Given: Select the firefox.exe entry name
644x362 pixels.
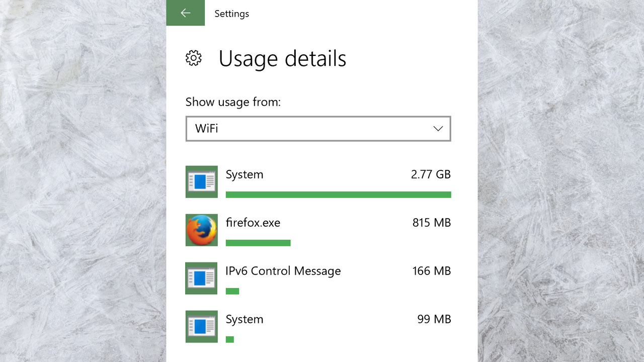Looking at the screenshot, I should click(253, 223).
